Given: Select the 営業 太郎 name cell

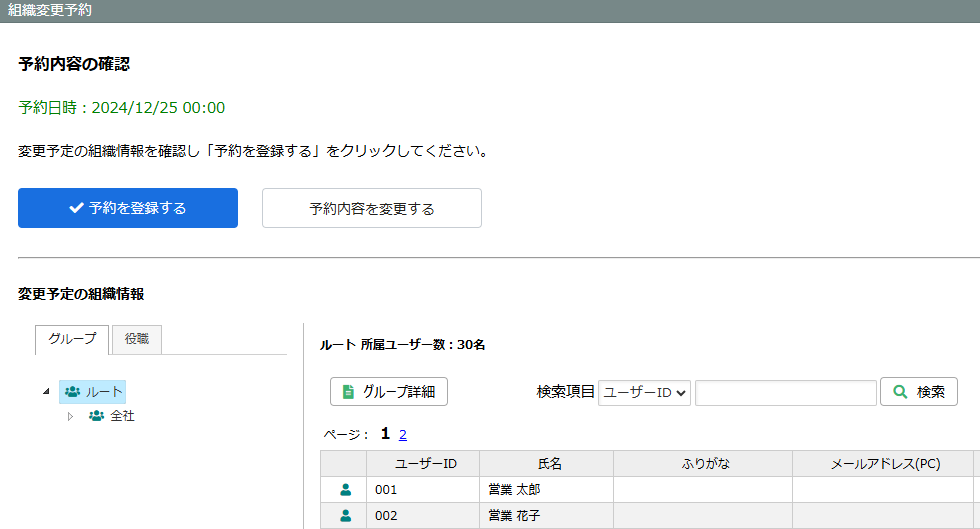Looking at the screenshot, I should click(514, 490).
